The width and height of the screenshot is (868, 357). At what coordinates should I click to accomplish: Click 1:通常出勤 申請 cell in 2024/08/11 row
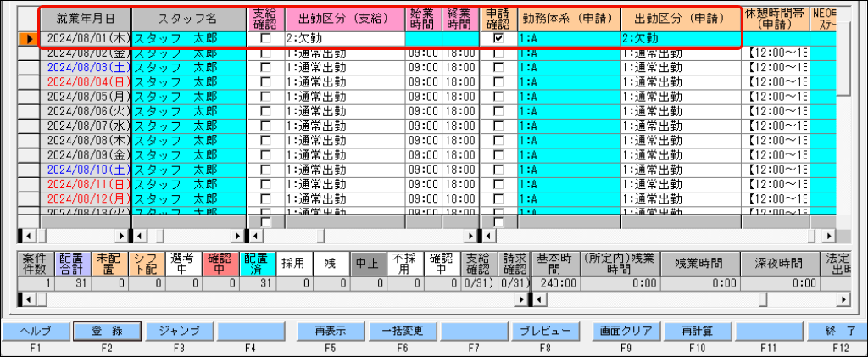click(681, 183)
